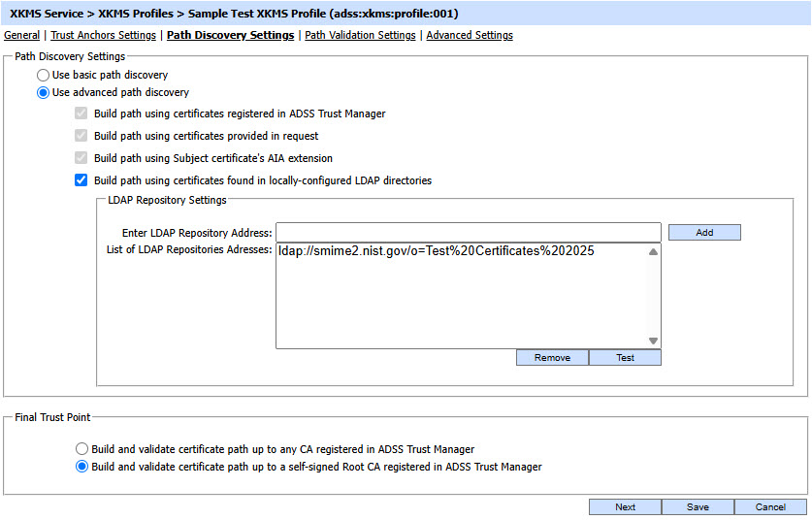Open Path Discovery Settings tab

pos(230,35)
